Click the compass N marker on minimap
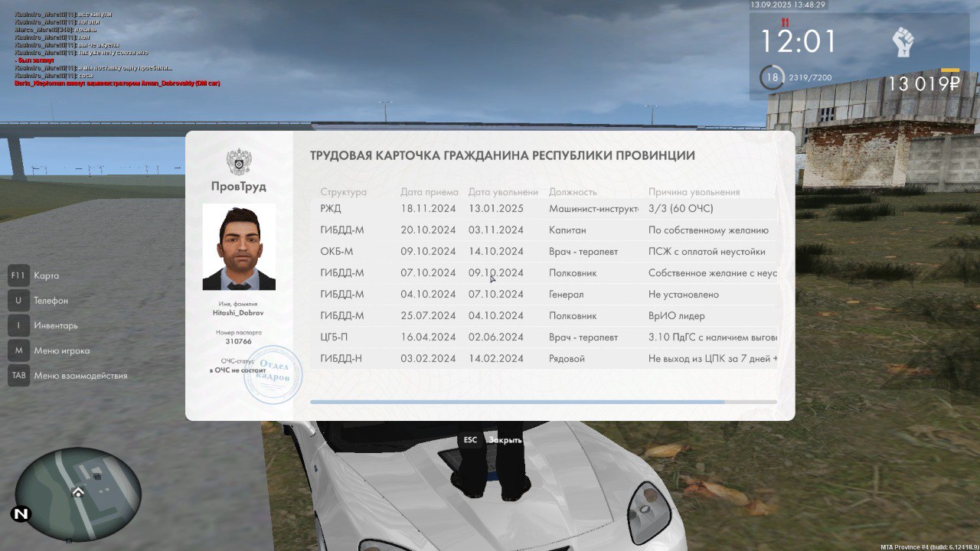The width and height of the screenshot is (980, 551). click(x=21, y=514)
